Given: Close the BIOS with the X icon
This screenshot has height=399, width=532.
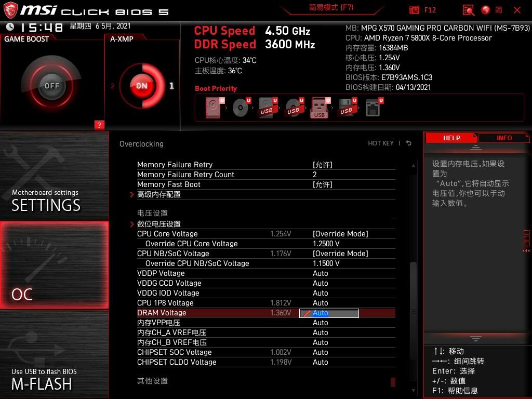Looking at the screenshot, I should click(x=517, y=10).
